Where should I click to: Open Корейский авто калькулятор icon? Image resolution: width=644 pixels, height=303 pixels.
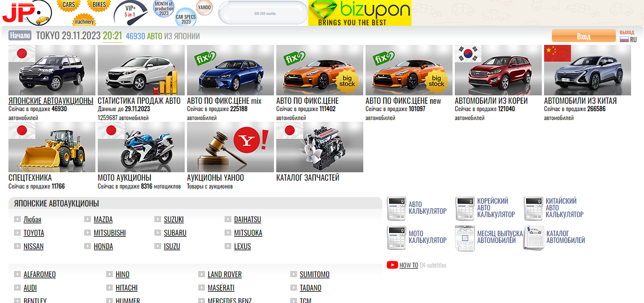[x=465, y=208]
